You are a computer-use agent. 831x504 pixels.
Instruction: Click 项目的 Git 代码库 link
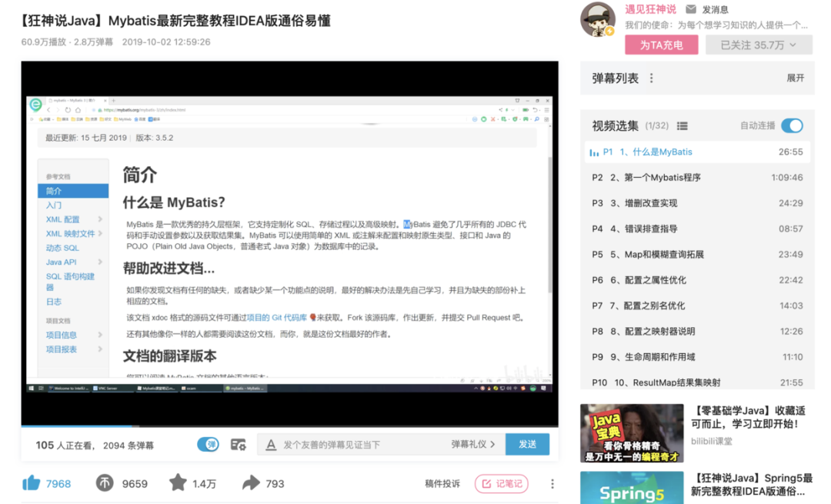click(x=277, y=318)
